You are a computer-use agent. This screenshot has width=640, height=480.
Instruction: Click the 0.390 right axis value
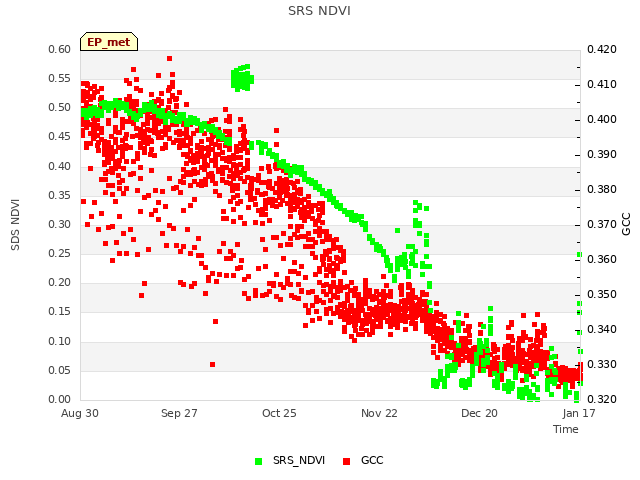tap(602, 154)
